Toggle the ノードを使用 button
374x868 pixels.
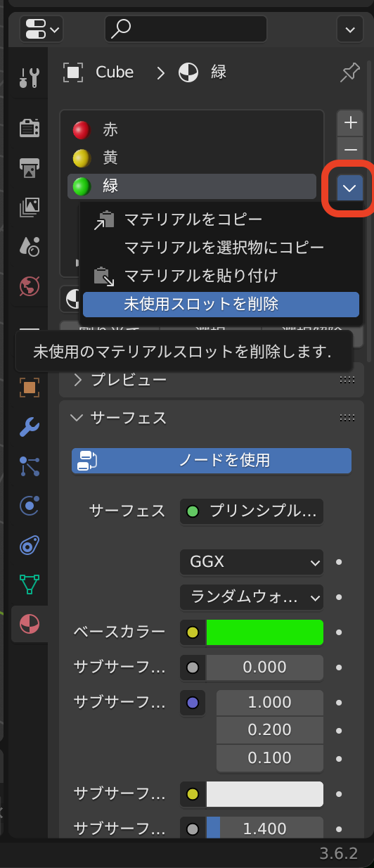point(212,461)
